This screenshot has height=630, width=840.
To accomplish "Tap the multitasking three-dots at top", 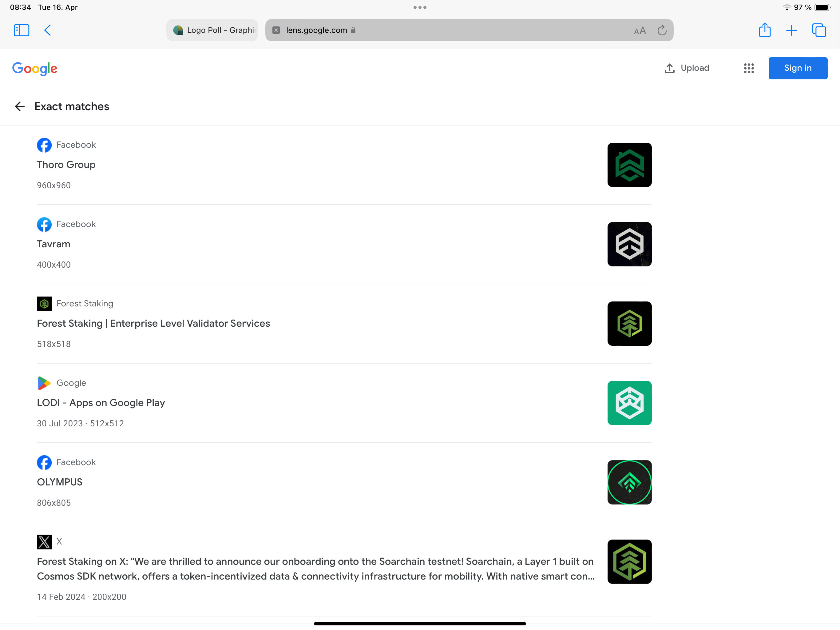I will click(420, 8).
